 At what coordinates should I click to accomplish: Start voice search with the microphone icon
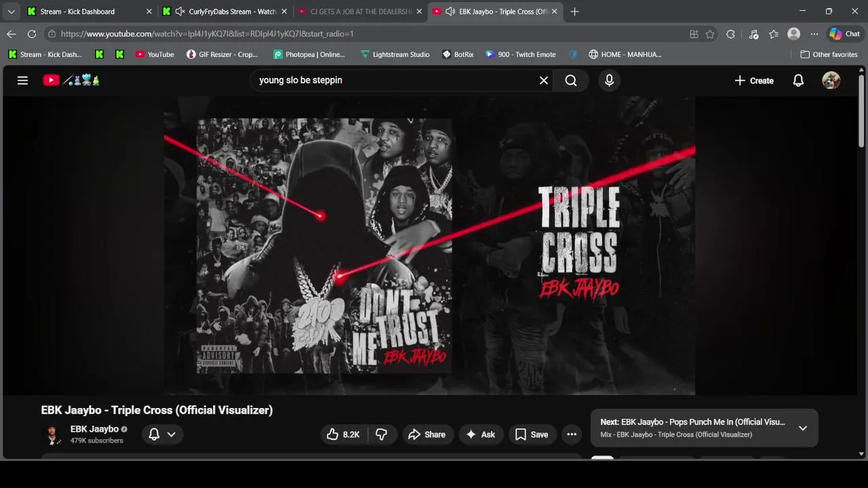[x=609, y=80]
